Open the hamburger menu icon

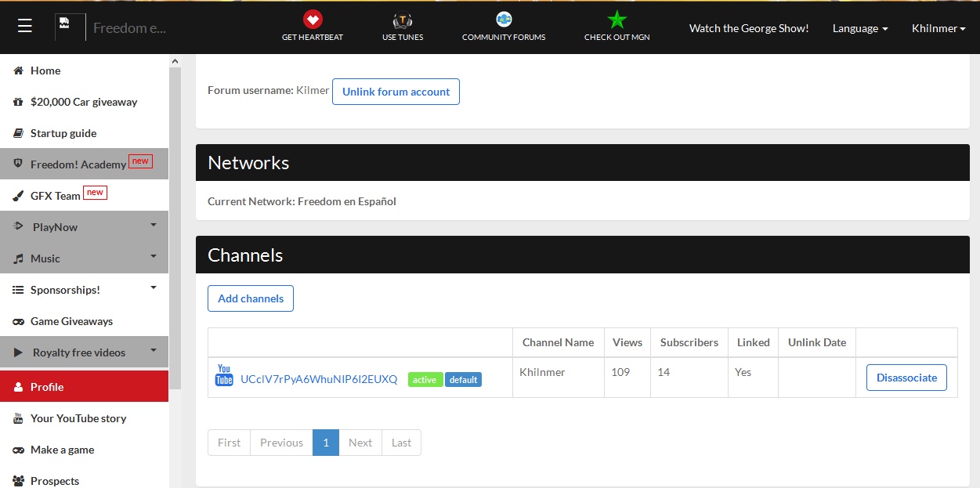coord(25,27)
